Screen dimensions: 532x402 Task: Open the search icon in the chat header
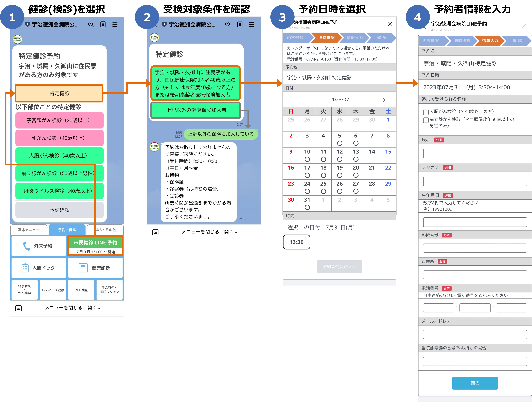coord(91,24)
